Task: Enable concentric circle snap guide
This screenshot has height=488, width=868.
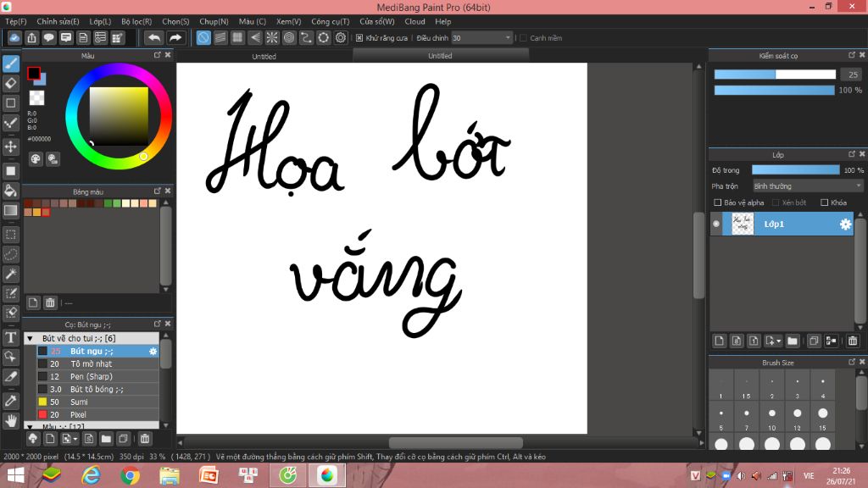Action: (x=289, y=37)
